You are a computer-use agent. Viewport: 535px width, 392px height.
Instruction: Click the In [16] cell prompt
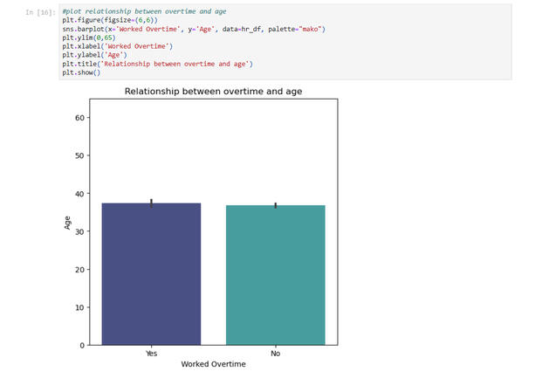42,10
